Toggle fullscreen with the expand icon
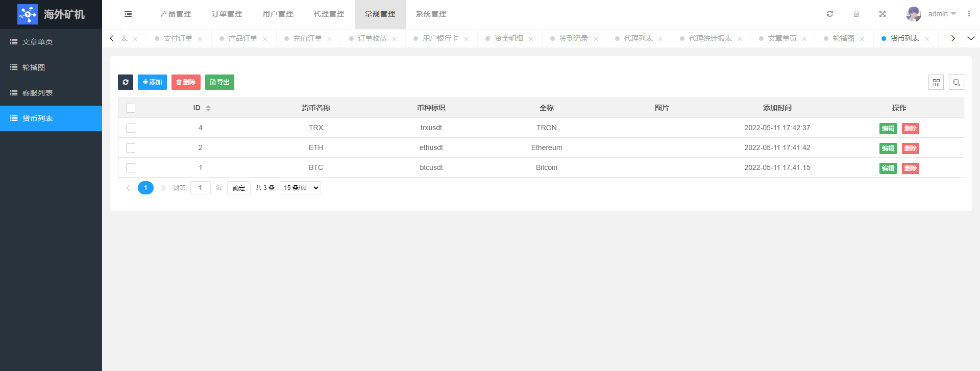 [883, 14]
